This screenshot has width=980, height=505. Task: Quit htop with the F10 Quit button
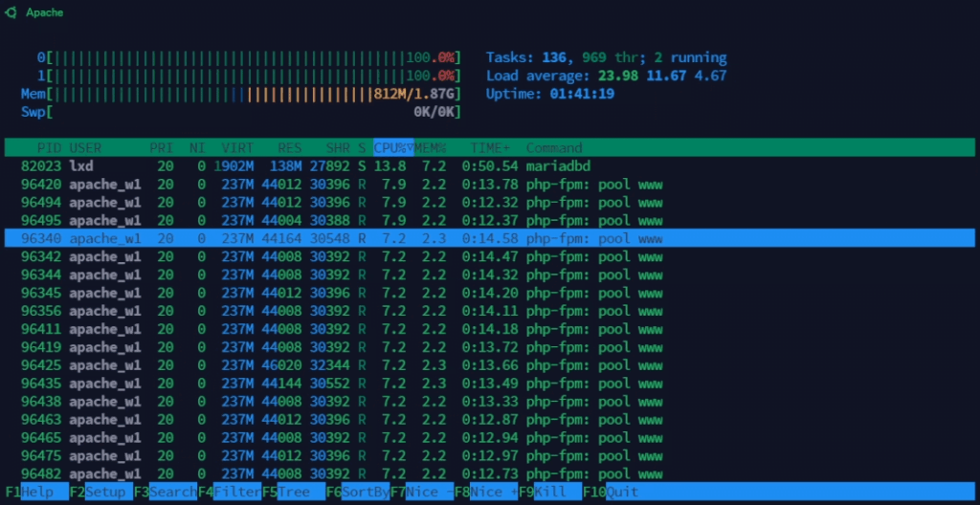pos(612,492)
